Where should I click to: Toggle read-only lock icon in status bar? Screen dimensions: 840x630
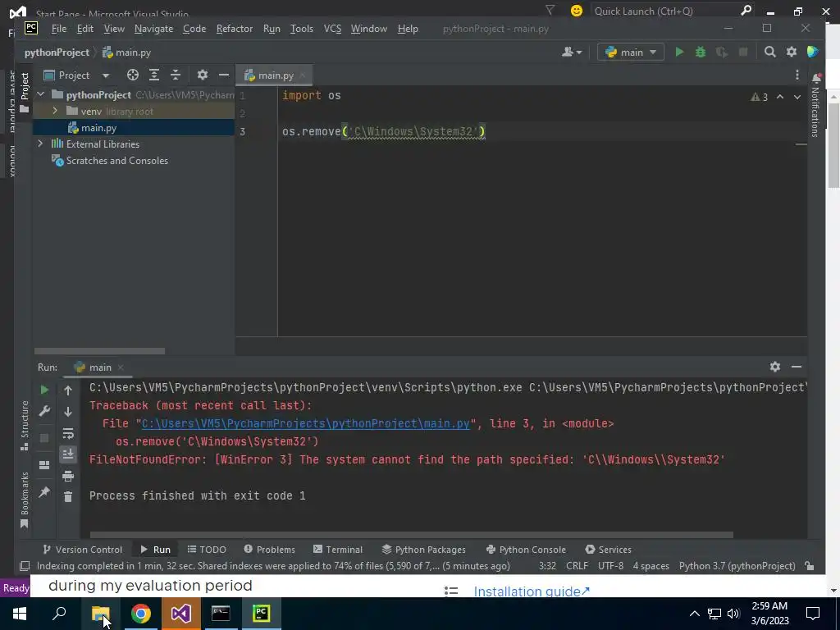(x=810, y=566)
